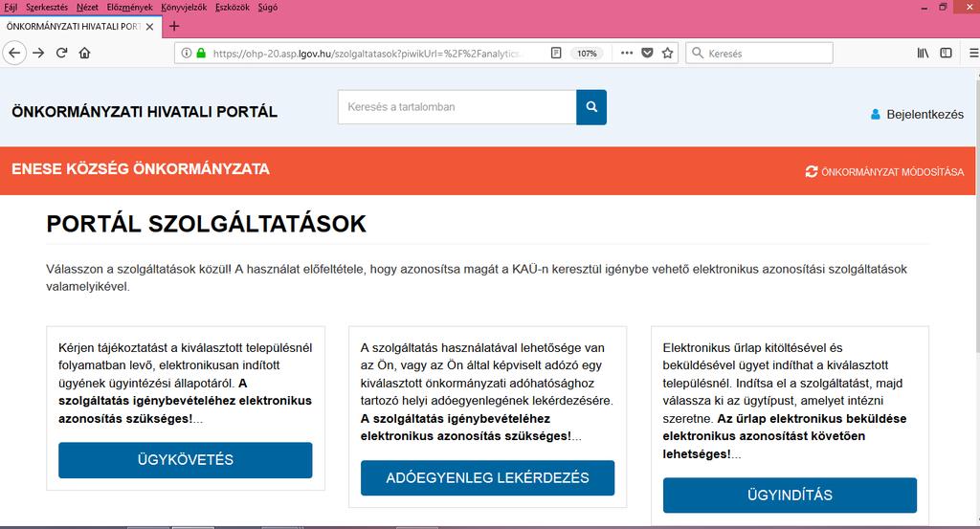Open the browser home page icon

(84, 53)
